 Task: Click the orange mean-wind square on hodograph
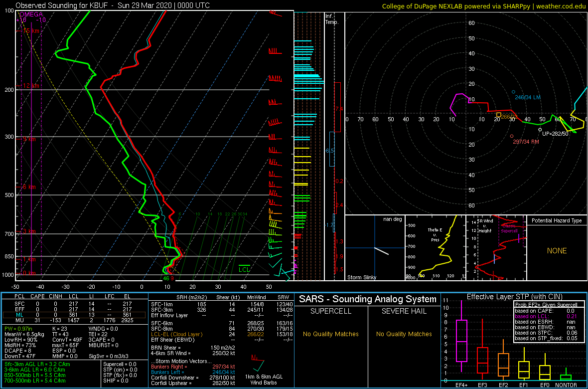[x=498, y=115]
